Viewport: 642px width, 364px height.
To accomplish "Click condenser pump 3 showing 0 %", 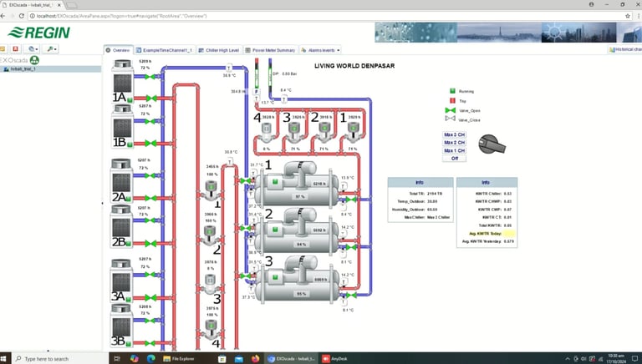I will [x=210, y=283].
